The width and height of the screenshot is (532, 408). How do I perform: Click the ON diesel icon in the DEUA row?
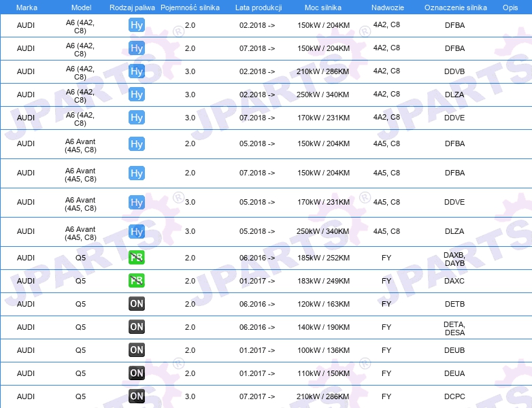pyautogui.click(x=137, y=373)
